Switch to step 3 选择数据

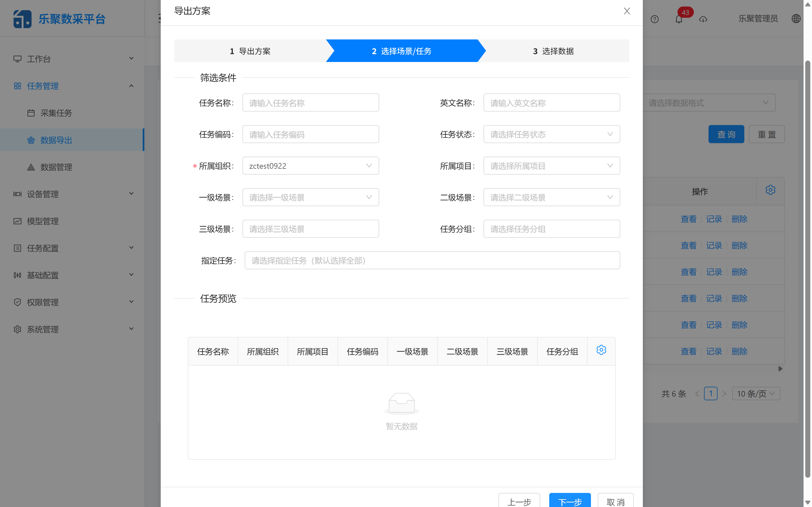point(553,51)
